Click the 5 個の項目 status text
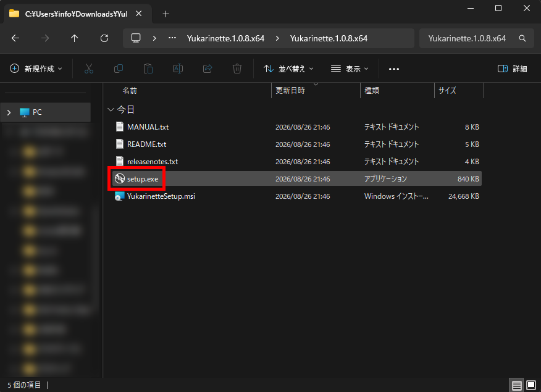Image resolution: width=541 pixels, height=392 pixels. click(24, 385)
